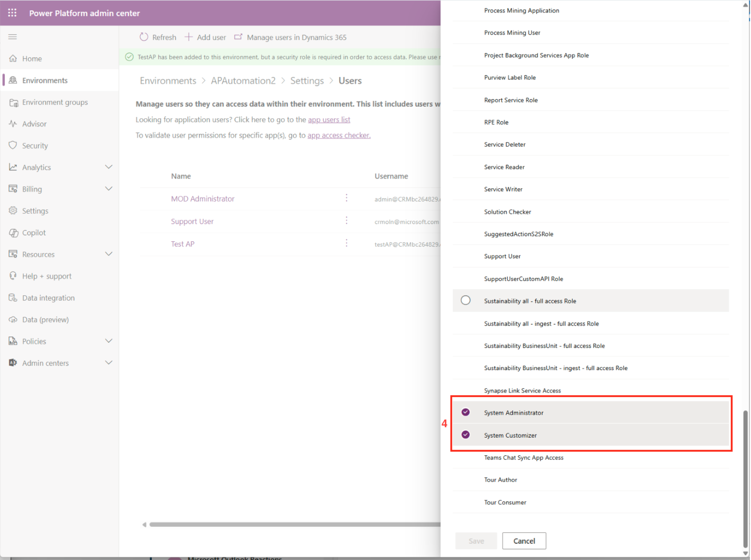The height and width of the screenshot is (560, 751).
Task: Click the Environment groups icon
Action: tap(13, 102)
